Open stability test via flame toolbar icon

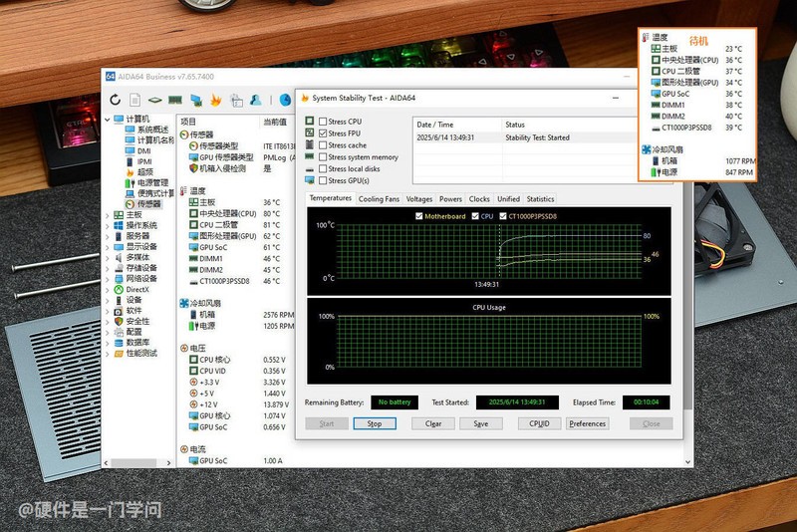215,100
